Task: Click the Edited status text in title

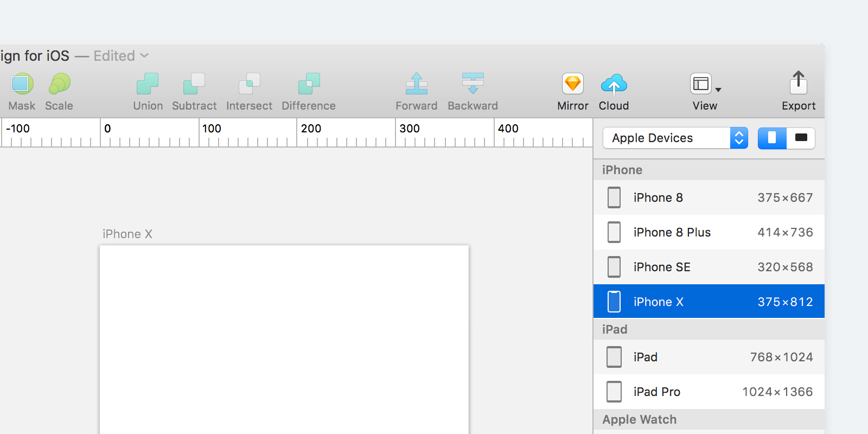Action: [114, 56]
